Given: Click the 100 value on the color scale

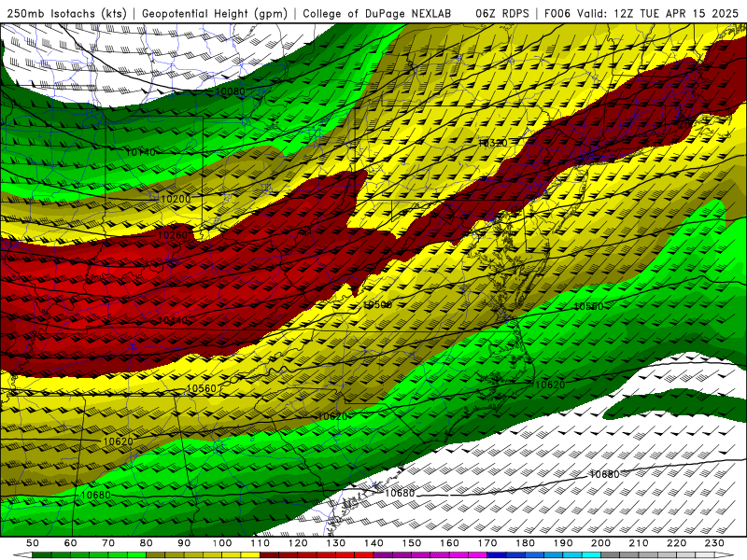Looking at the screenshot, I should (x=222, y=543).
